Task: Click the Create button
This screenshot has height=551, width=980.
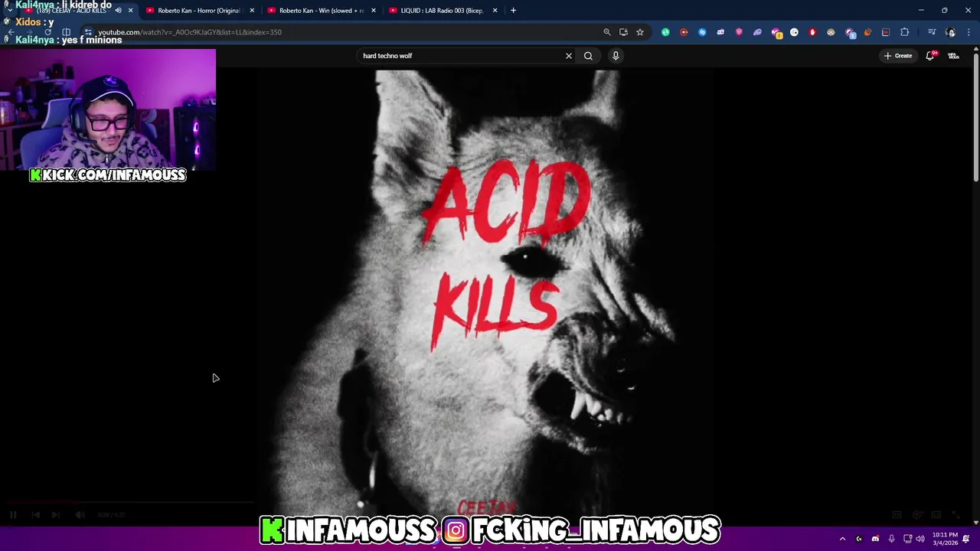Action: (x=898, y=56)
